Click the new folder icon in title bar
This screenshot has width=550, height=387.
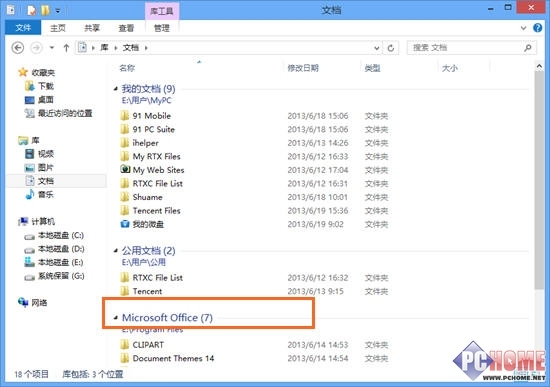pos(45,11)
